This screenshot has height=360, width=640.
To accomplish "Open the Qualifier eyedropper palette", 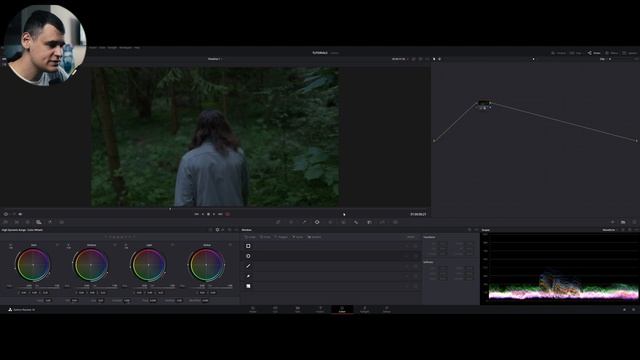I will pyautogui.click(x=304, y=222).
